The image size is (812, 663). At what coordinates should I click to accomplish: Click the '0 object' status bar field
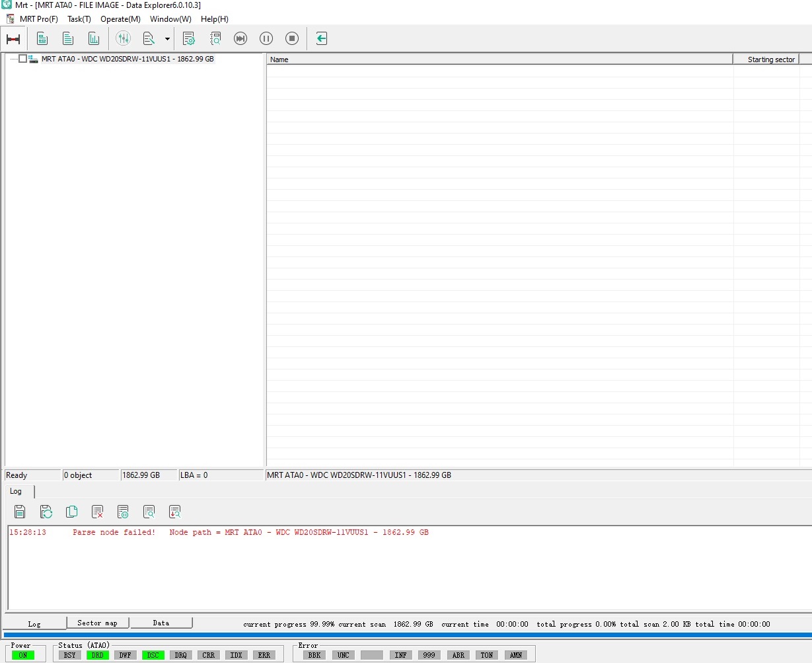point(90,475)
